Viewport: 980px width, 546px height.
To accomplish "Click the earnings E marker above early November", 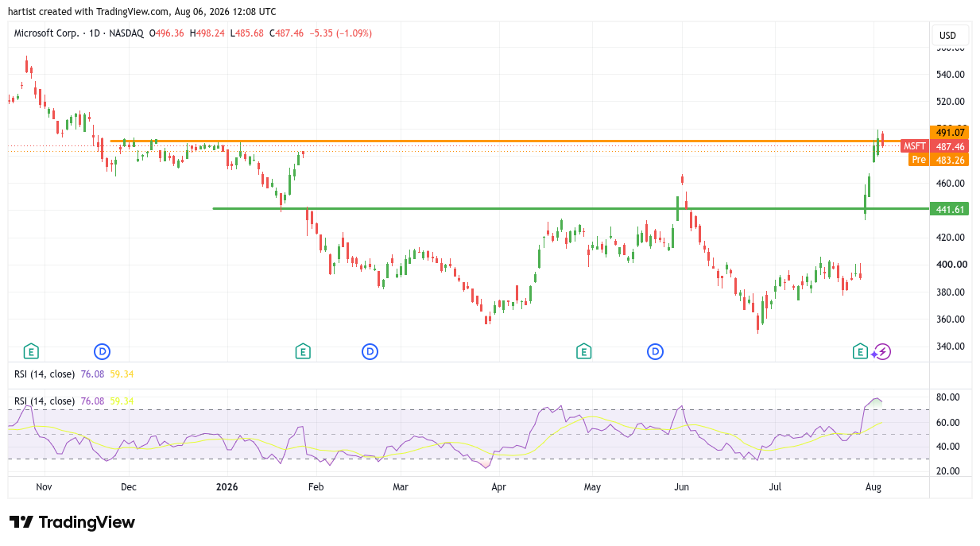I will click(31, 351).
